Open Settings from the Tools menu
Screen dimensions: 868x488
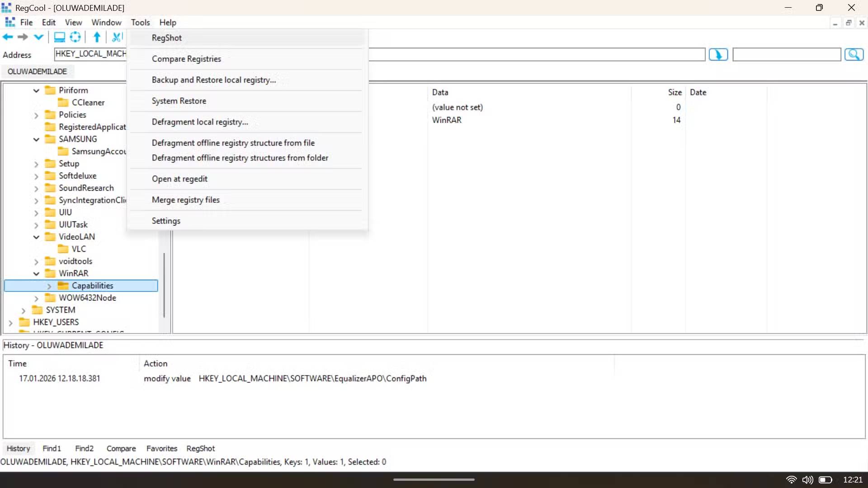coord(166,221)
